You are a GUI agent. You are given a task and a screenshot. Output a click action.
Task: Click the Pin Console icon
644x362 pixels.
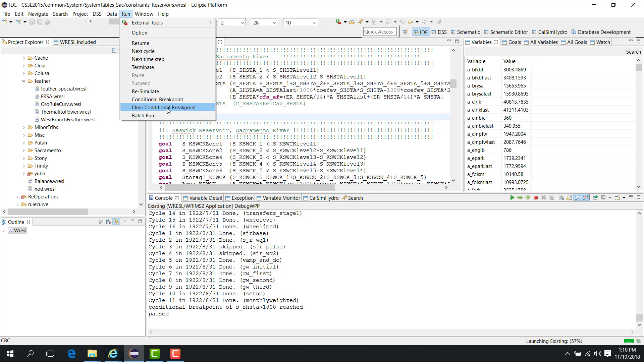tap(595, 198)
